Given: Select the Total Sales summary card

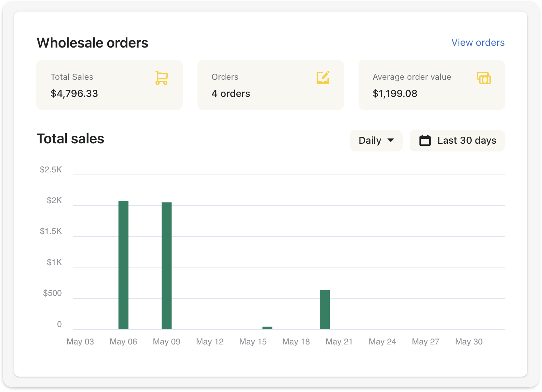Looking at the screenshot, I should pos(109,85).
